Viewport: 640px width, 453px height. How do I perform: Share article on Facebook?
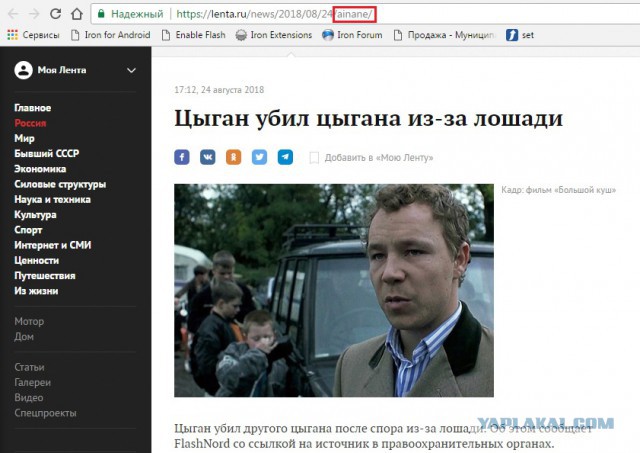[x=182, y=157]
